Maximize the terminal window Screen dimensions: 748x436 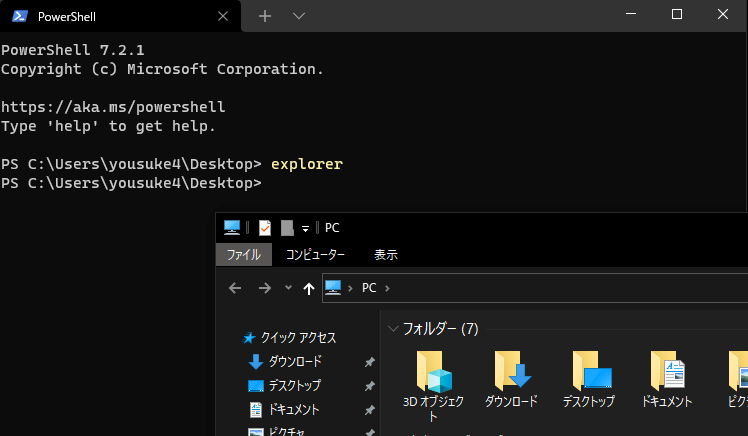[676, 14]
